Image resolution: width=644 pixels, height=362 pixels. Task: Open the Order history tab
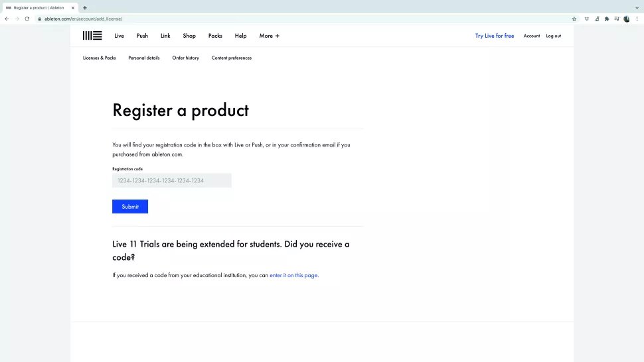tap(185, 58)
